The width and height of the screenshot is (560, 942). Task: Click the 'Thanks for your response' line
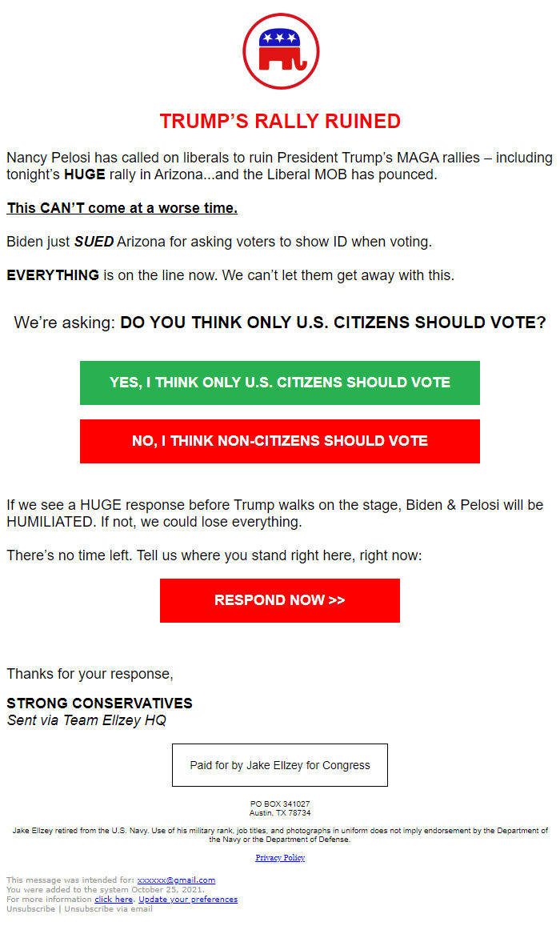click(x=90, y=674)
